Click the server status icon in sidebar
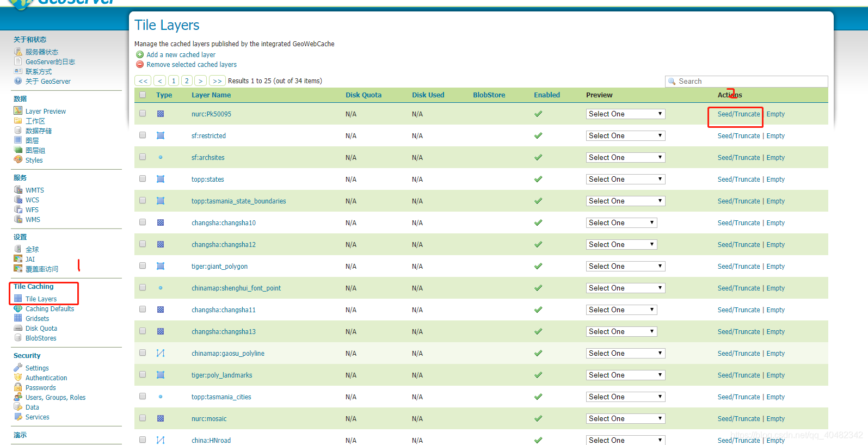Viewport: 868px width, 445px height. click(x=18, y=52)
